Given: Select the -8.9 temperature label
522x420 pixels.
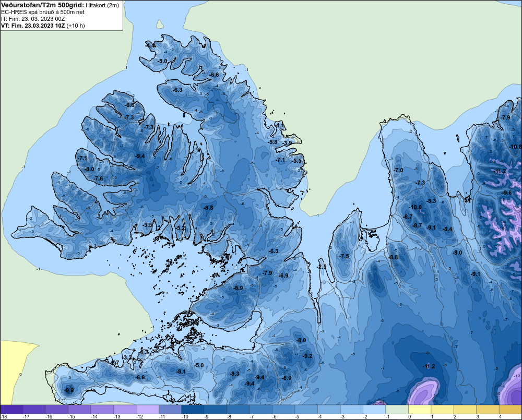Looking at the screenshot, I should [x=239, y=288].
